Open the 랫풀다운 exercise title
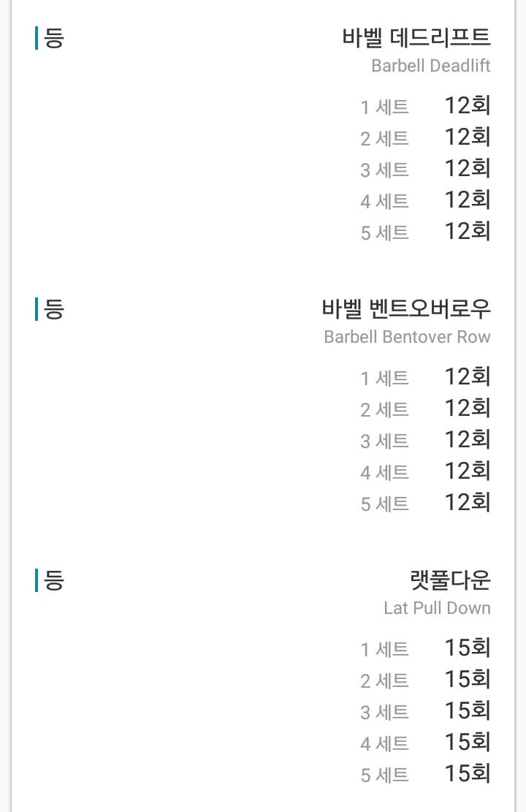The width and height of the screenshot is (526, 812). (450, 580)
